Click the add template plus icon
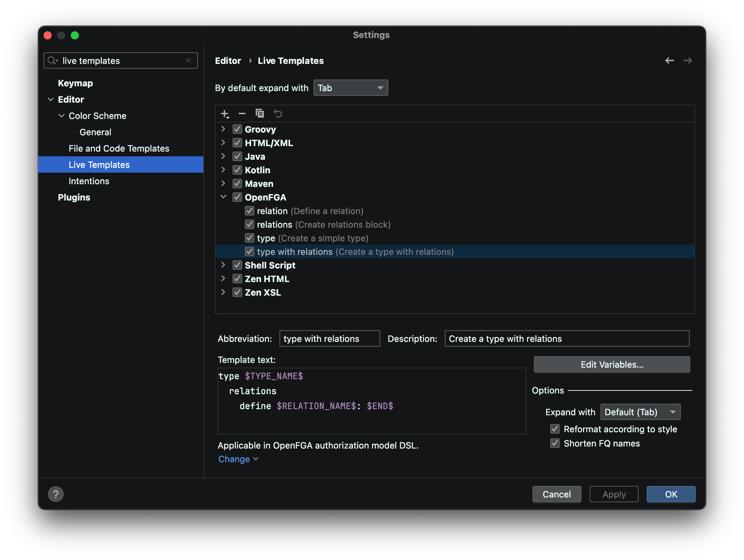Image resolution: width=744 pixels, height=560 pixels. tap(225, 113)
